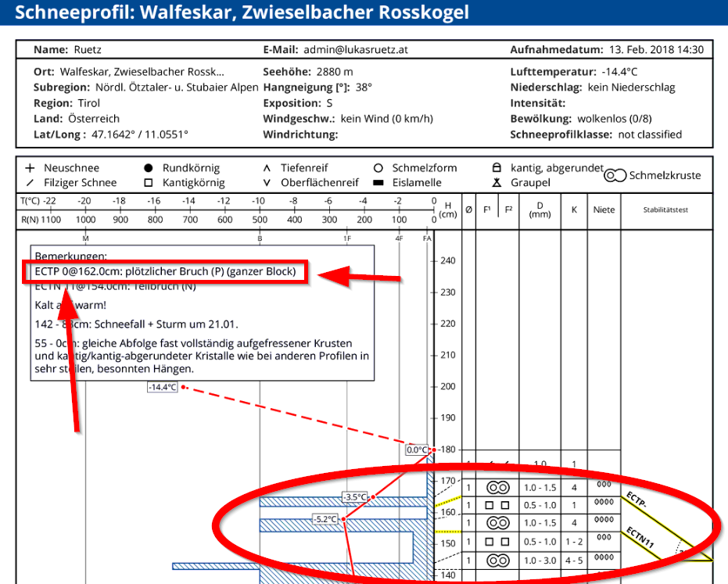This screenshot has width=728, height=584.
Task: Select the hardness cell 4 - 5
Action: [x=574, y=561]
